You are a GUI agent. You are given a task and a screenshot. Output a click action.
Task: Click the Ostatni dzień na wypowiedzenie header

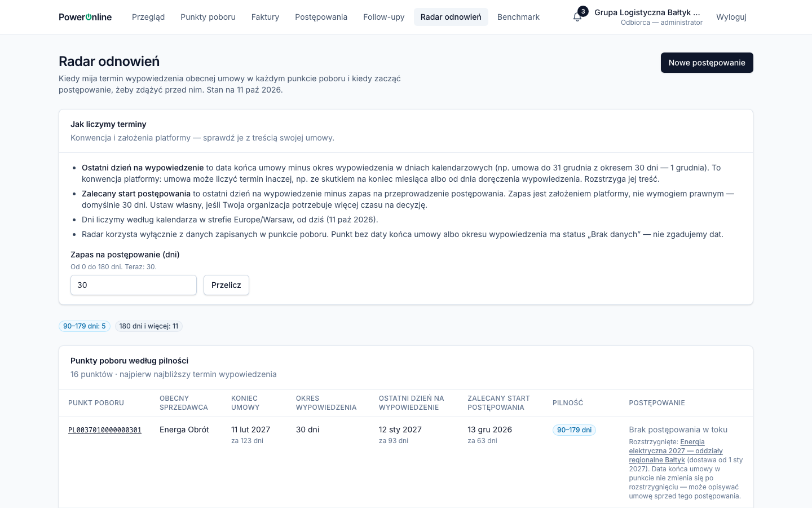[x=412, y=403]
